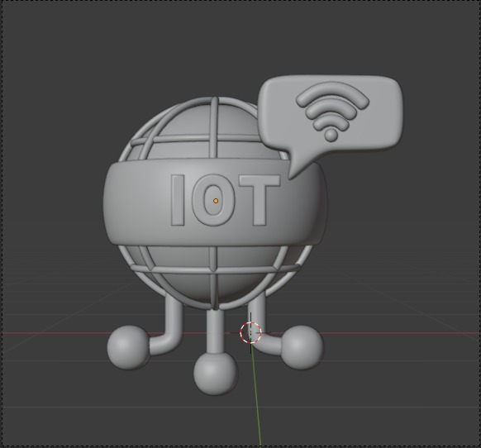Select the right ball foot of the model
This screenshot has width=481, height=448.
[x=302, y=347]
